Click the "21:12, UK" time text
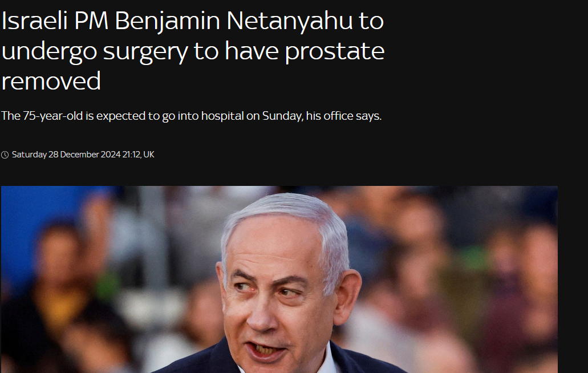The height and width of the screenshot is (373, 588). [139, 155]
